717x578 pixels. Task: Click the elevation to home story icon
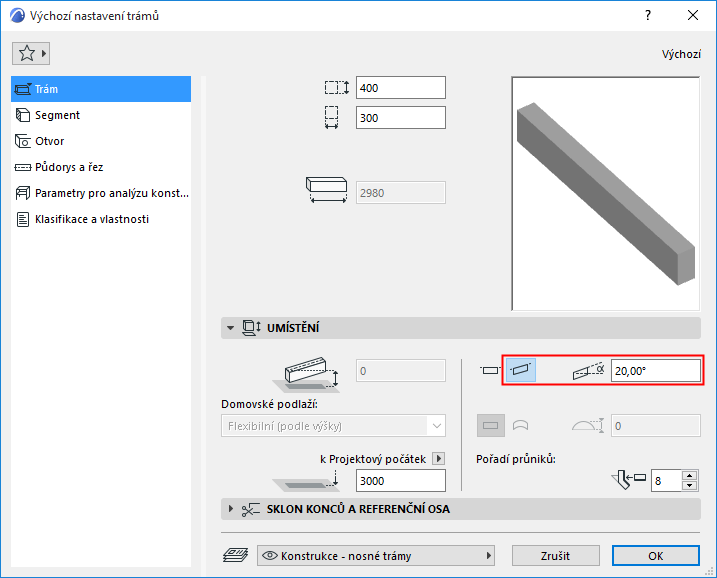click(x=306, y=375)
